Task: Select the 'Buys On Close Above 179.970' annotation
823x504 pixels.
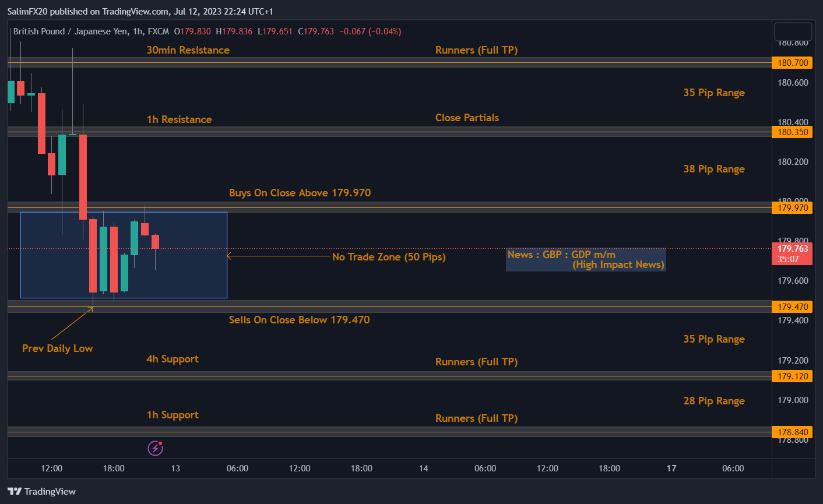Action: pos(300,193)
